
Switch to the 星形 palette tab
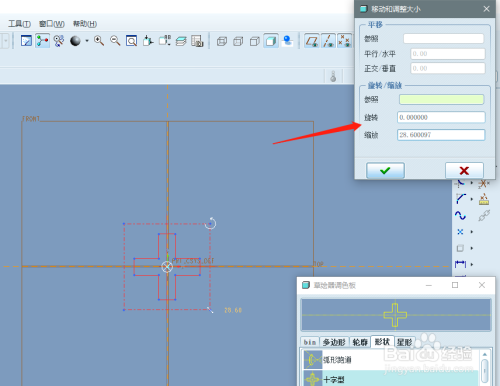(x=405, y=342)
